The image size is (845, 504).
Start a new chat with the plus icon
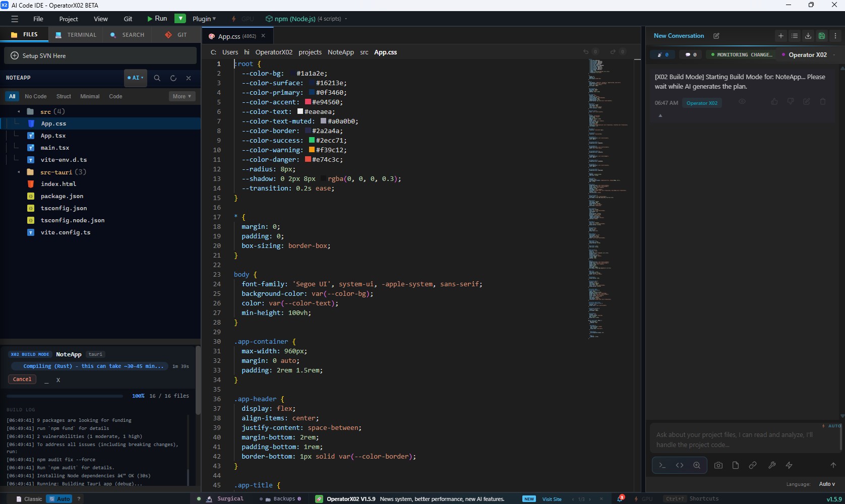781,36
